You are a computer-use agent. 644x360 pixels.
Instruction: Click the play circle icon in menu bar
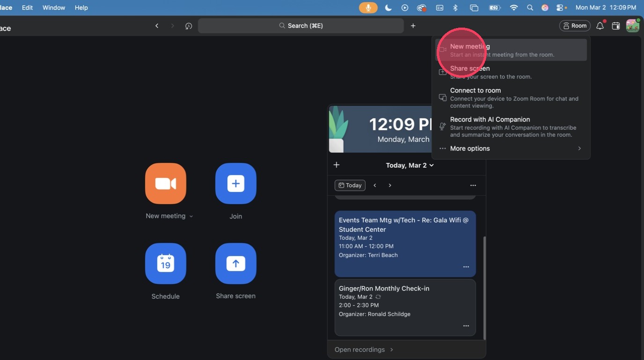(405, 7)
